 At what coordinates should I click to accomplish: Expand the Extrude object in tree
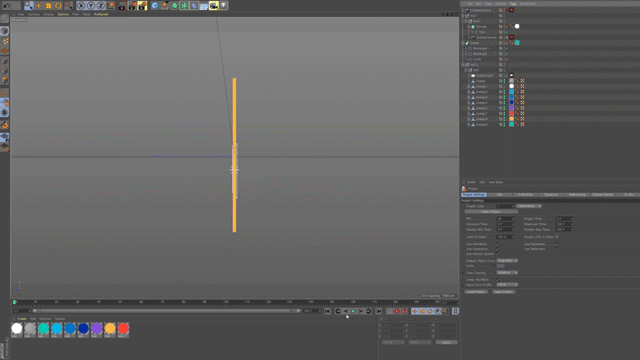tap(469, 27)
